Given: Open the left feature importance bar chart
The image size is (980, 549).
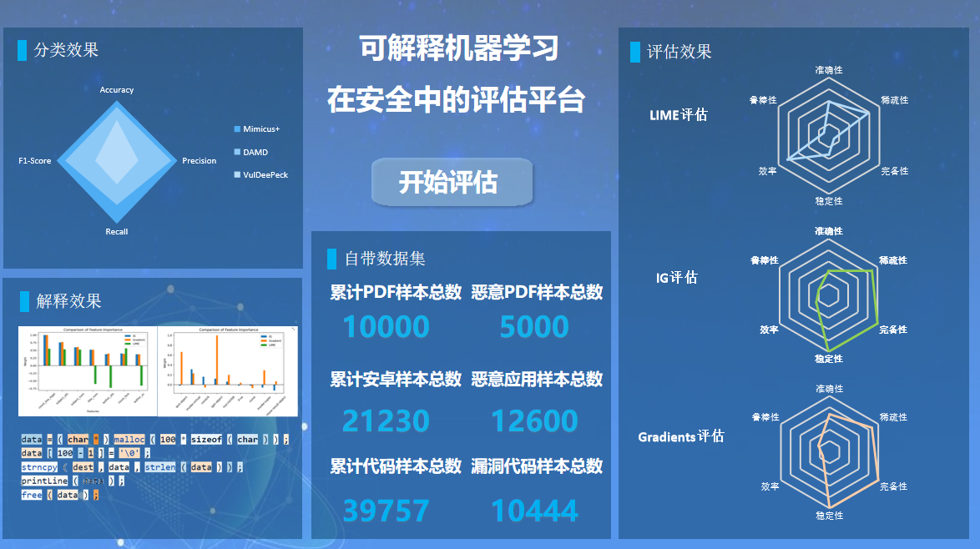Looking at the screenshot, I should coord(88,370).
